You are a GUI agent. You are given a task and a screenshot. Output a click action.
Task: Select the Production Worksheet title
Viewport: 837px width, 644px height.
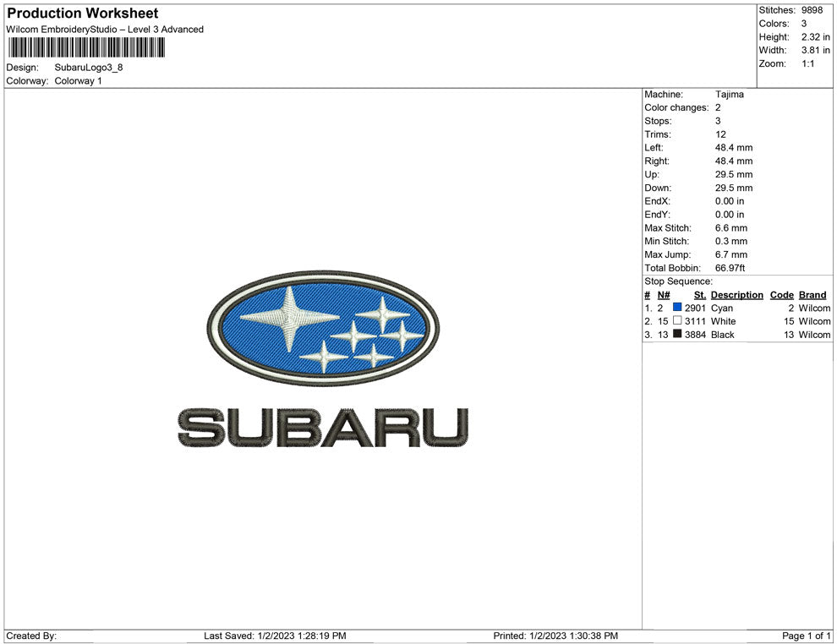point(81,13)
